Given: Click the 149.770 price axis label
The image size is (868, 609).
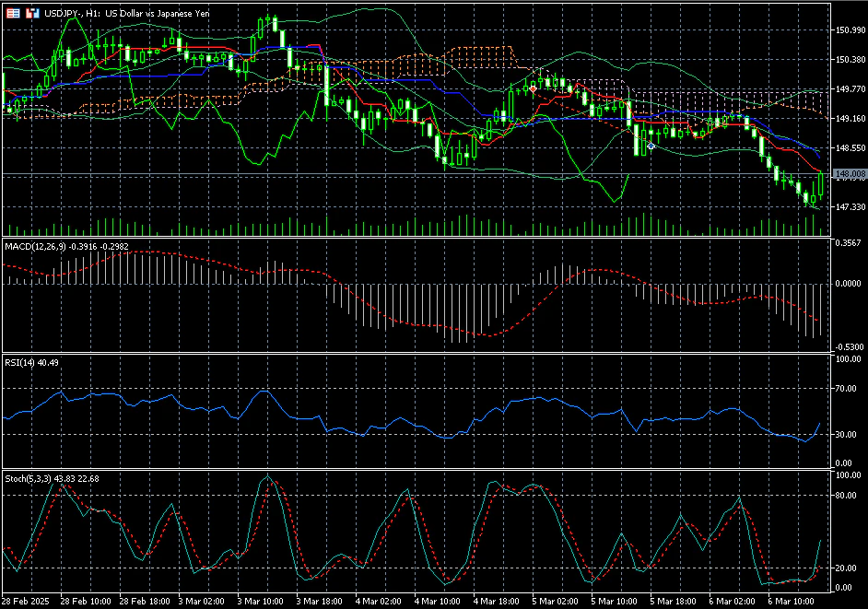Looking at the screenshot, I should point(850,88).
